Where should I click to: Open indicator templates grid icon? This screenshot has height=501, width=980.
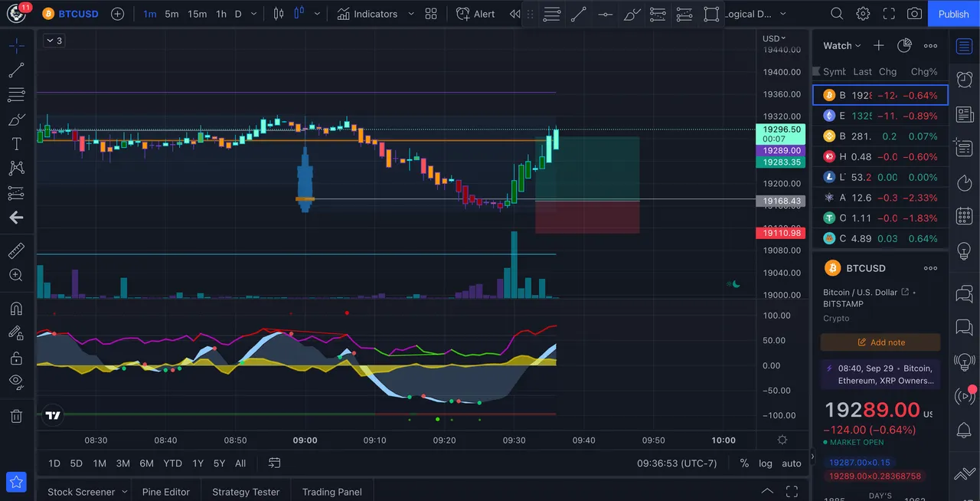(431, 14)
